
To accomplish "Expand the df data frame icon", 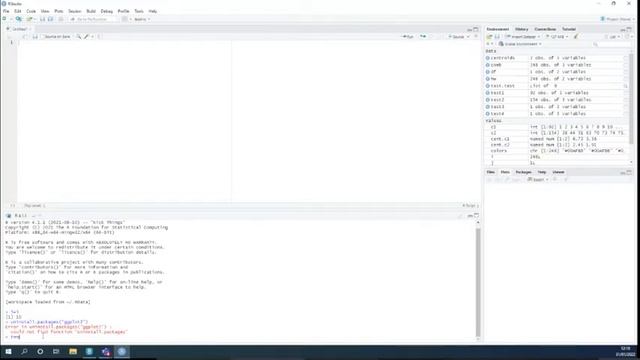I will pos(487,72).
